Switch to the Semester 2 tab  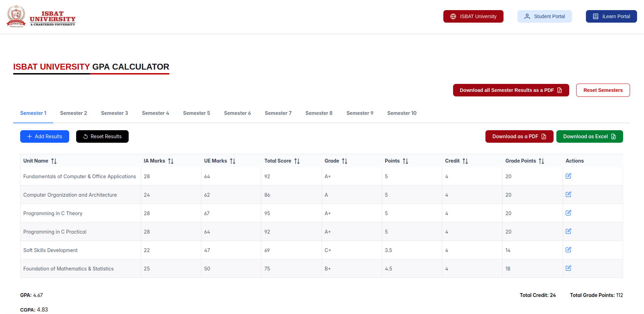pos(73,113)
